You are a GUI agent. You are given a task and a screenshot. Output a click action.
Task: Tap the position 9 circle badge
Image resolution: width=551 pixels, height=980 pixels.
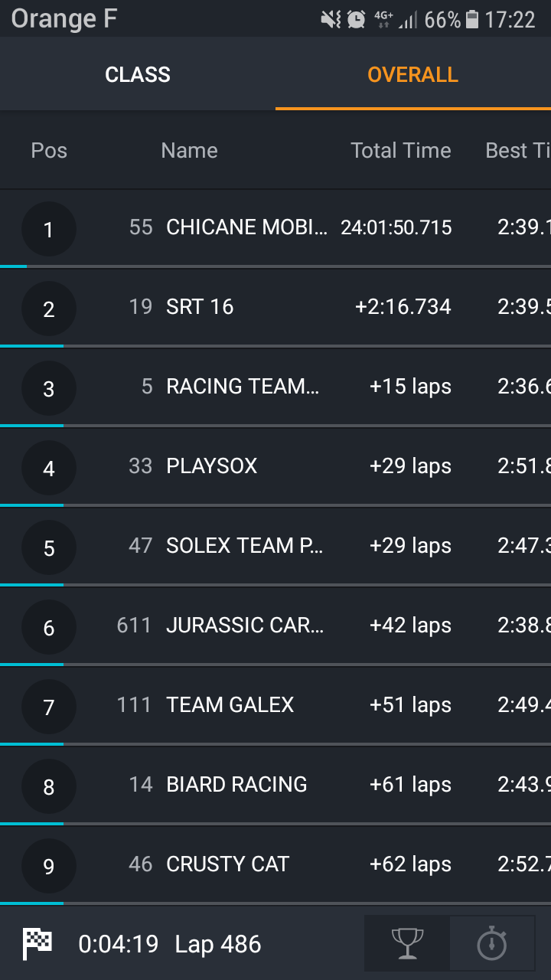49,866
